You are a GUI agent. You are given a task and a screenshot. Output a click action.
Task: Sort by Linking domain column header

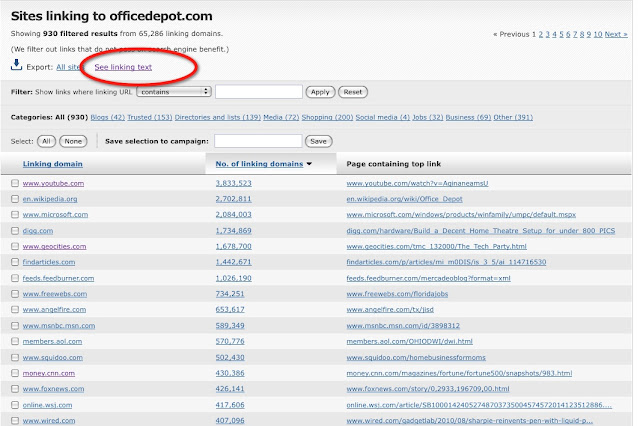point(53,164)
